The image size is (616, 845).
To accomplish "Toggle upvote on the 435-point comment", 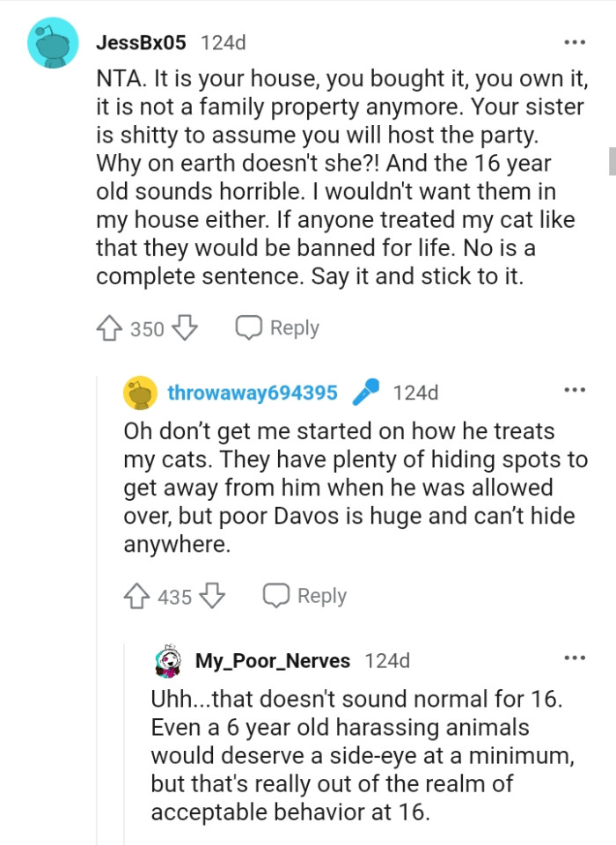I will 136,596.
